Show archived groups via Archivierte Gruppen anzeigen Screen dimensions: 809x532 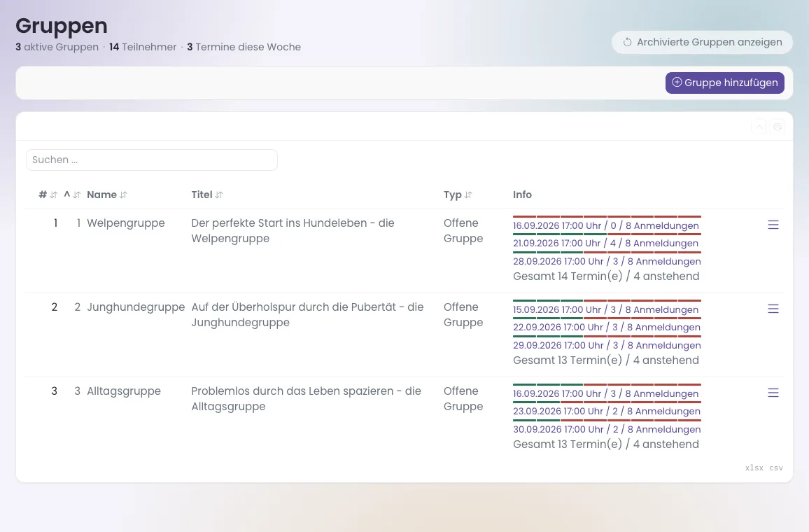click(x=702, y=42)
